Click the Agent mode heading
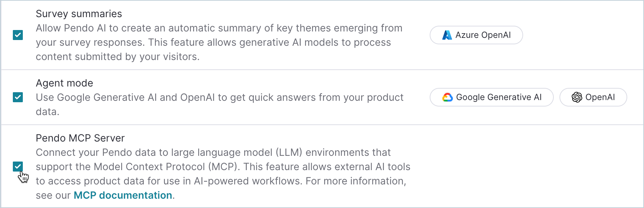The image size is (644, 208). (x=64, y=83)
